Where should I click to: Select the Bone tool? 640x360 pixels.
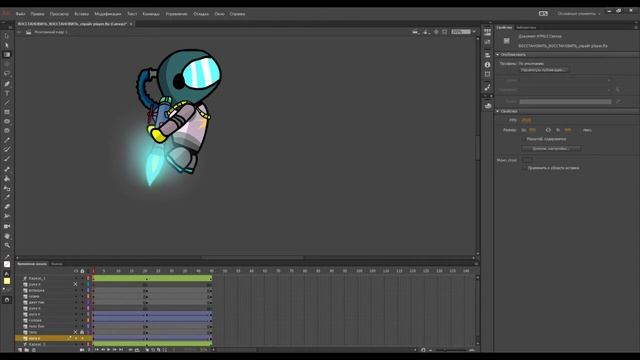(7, 169)
